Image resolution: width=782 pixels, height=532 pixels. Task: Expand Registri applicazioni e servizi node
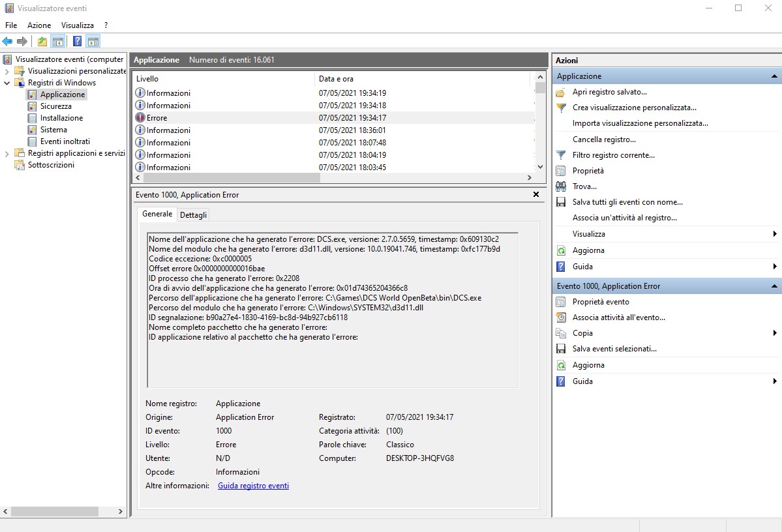tap(7, 154)
